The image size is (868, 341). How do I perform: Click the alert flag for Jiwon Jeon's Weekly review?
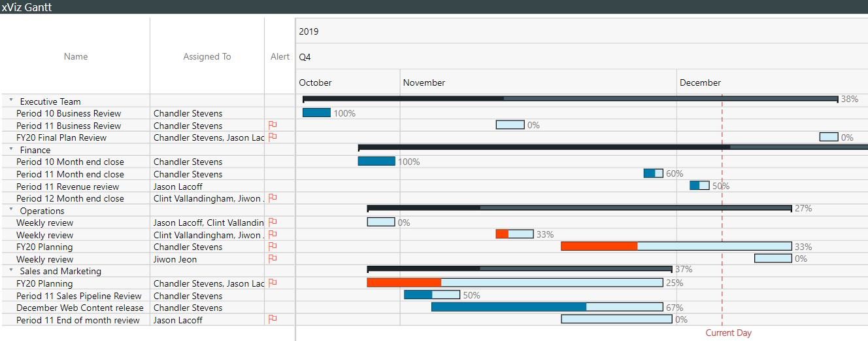pyautogui.click(x=273, y=259)
